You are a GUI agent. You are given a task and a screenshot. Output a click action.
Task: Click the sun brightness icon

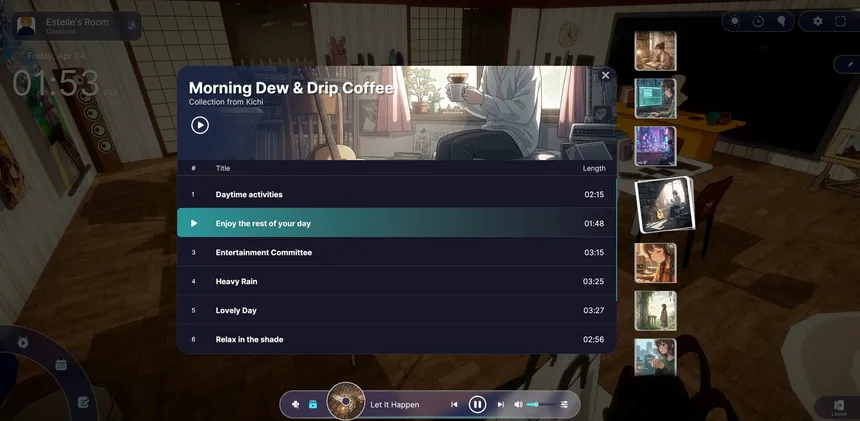coord(735,21)
